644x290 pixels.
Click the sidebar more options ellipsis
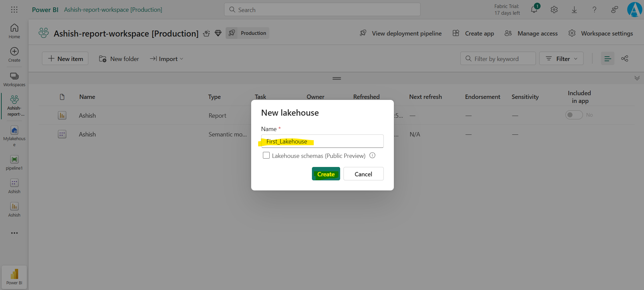tap(14, 233)
